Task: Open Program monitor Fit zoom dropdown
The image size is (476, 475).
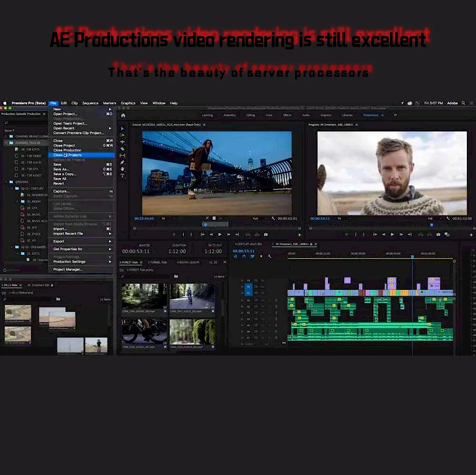Action: tap(345, 218)
